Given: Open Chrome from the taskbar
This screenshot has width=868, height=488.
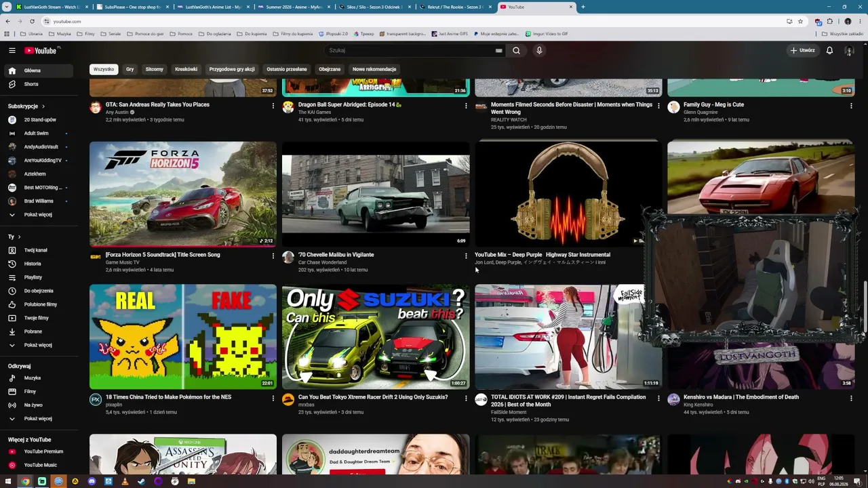Looking at the screenshot, I should [x=25, y=481].
